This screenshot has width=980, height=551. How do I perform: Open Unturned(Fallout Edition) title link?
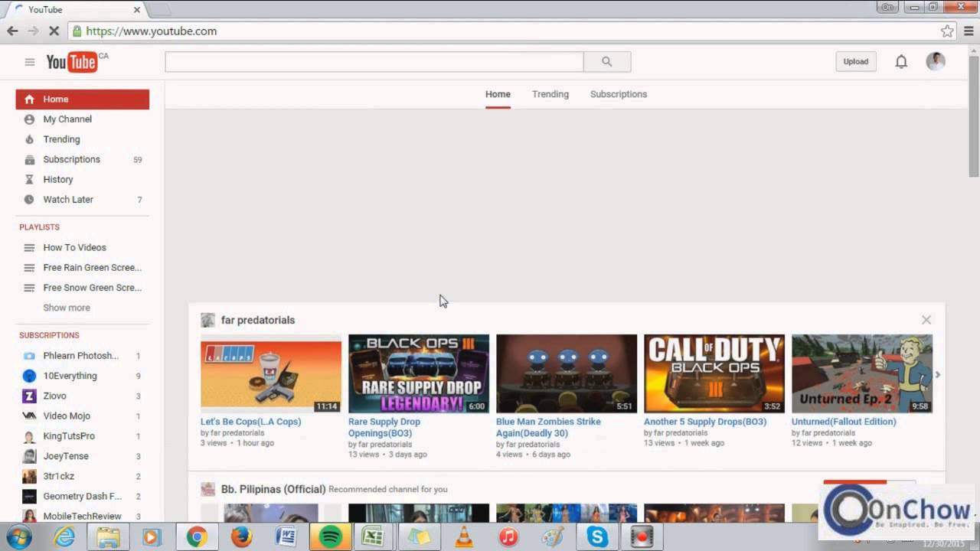tap(844, 422)
